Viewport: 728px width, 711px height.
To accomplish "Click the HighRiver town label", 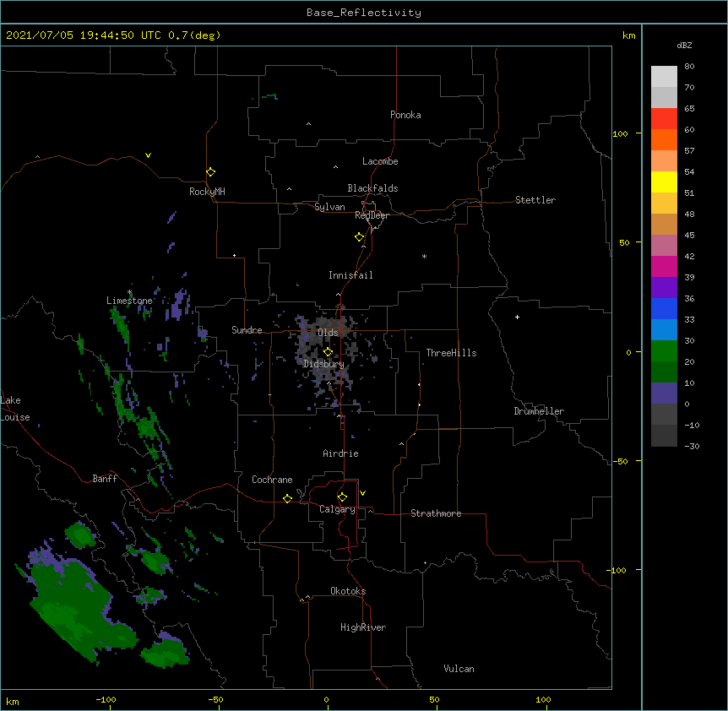I will click(363, 627).
